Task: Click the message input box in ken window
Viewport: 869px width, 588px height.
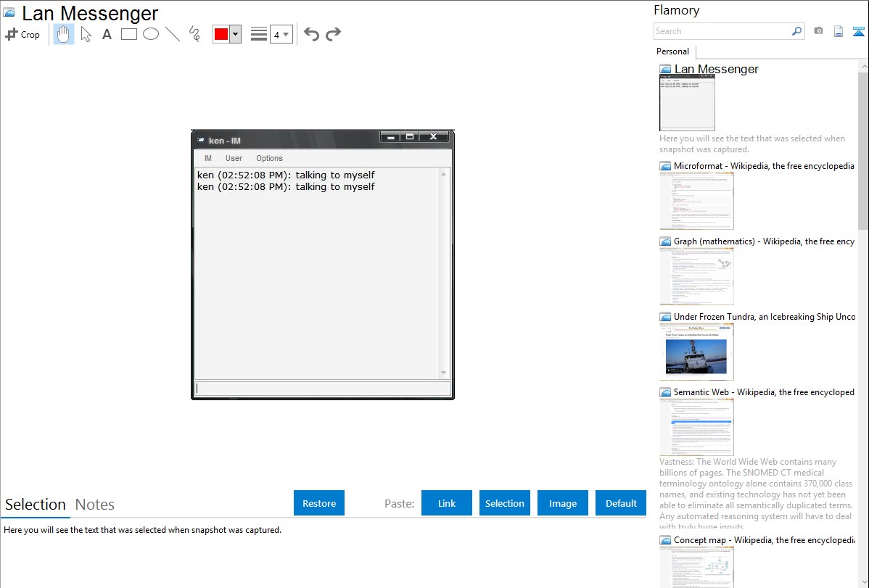Action: (323, 389)
